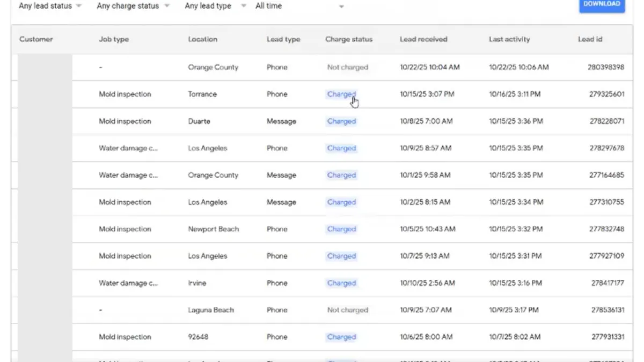Click Not charged for Laguna Beach lead

(x=348, y=310)
